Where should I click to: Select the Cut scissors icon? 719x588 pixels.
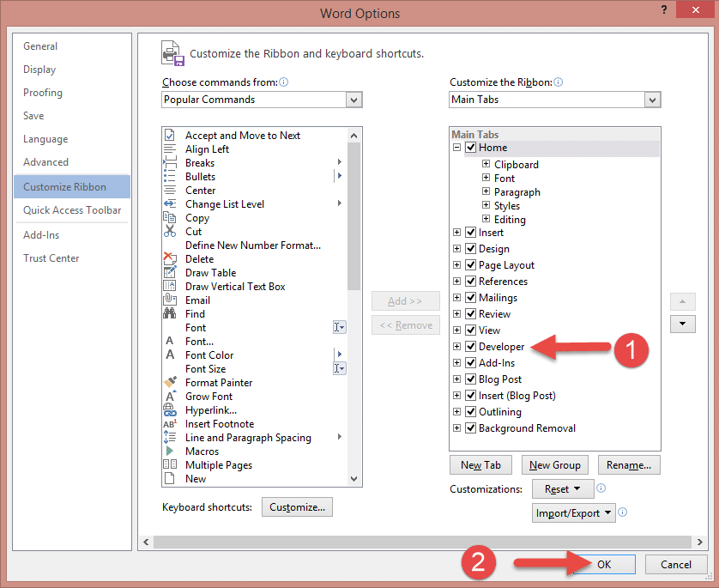tap(170, 231)
